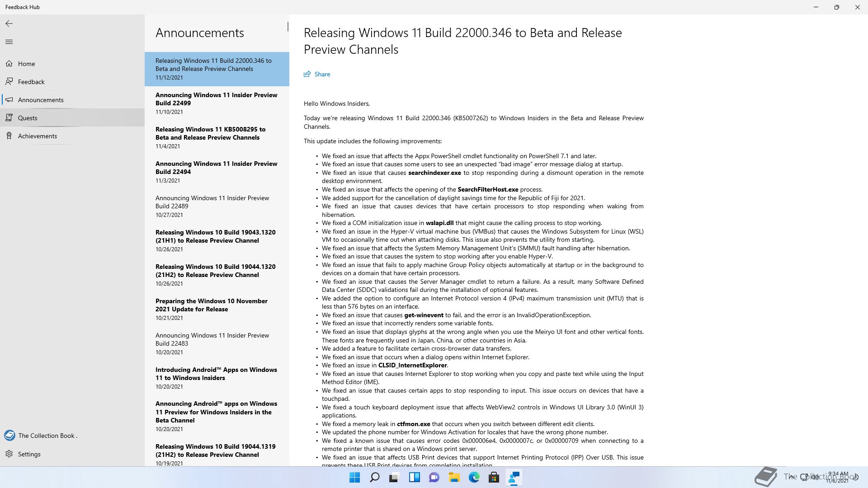
Task: Click the Feedback person icon
Action: [9, 82]
